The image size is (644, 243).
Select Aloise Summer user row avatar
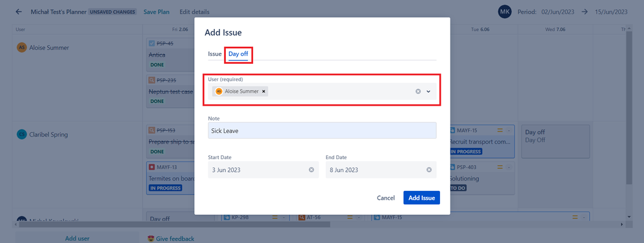coord(21,48)
